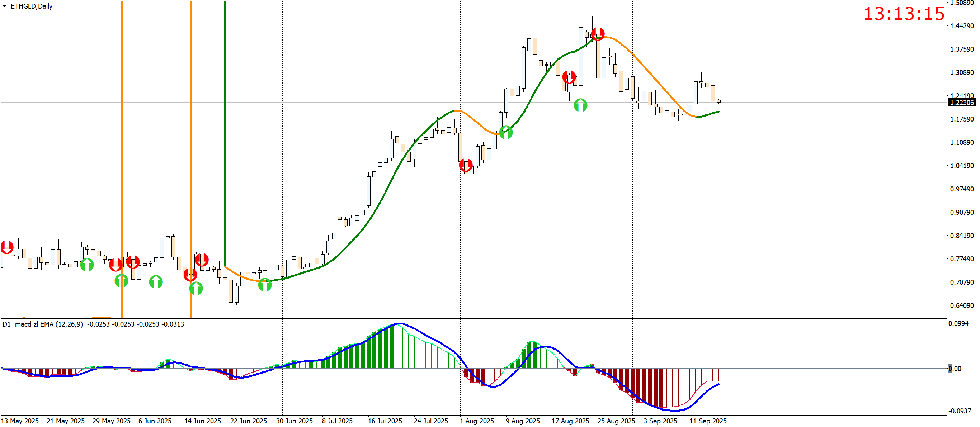Click the leftmost green buy arrow

(x=87, y=265)
